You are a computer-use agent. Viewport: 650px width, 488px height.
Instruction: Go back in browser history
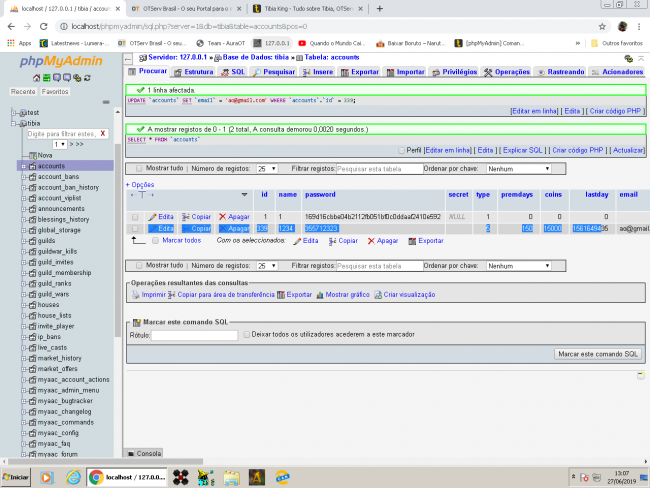11,27
